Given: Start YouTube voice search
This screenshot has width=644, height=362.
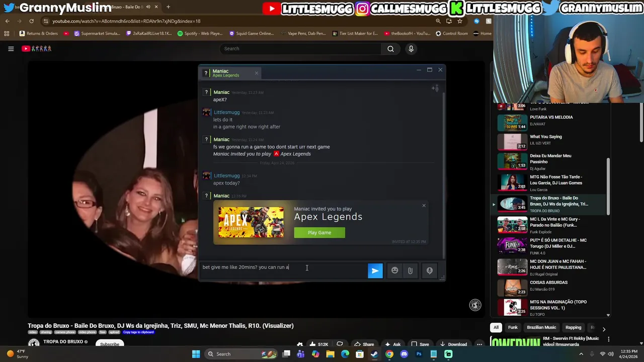Looking at the screenshot, I should tap(411, 49).
